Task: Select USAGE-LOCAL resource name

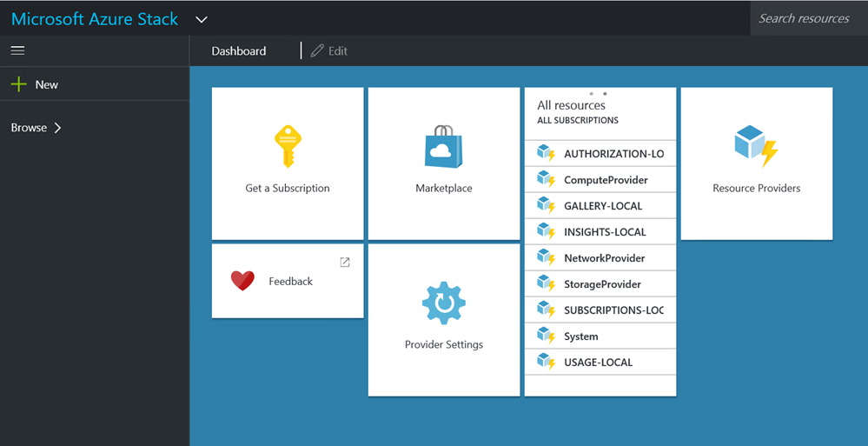Action: 598,363
